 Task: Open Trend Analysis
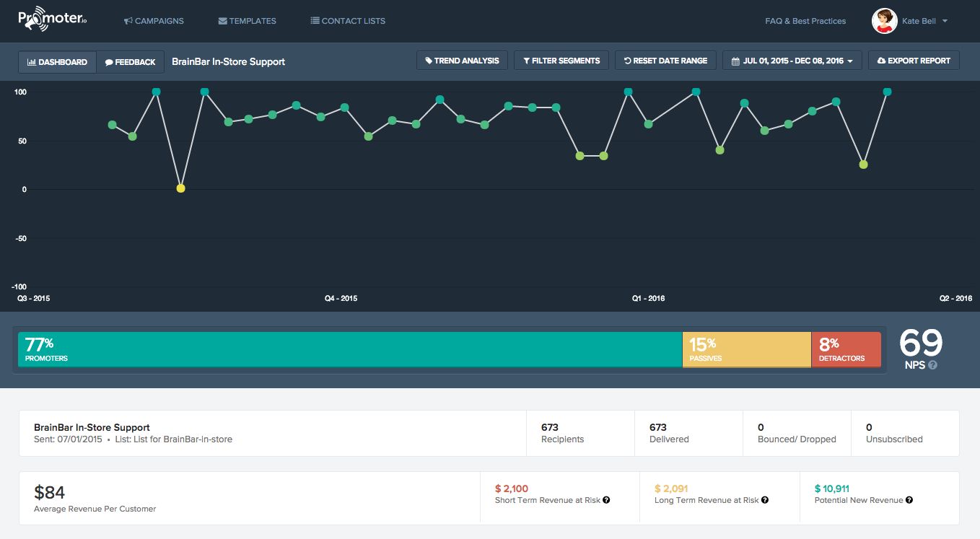462,61
